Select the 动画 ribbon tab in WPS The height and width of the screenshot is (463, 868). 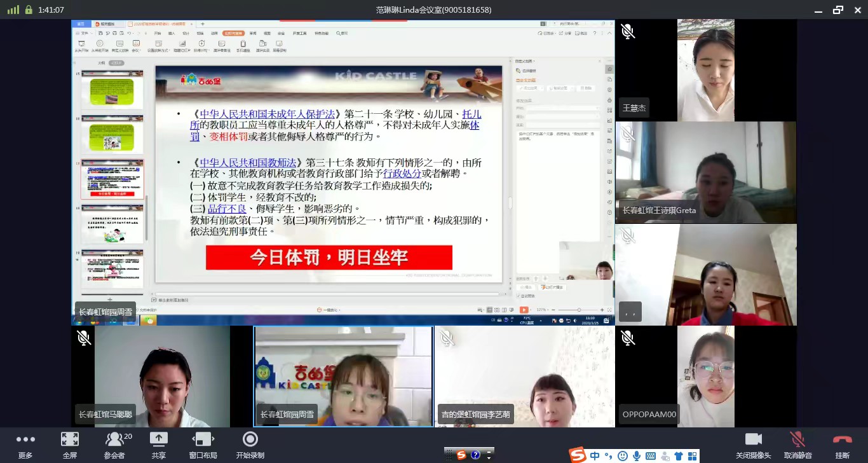(214, 33)
